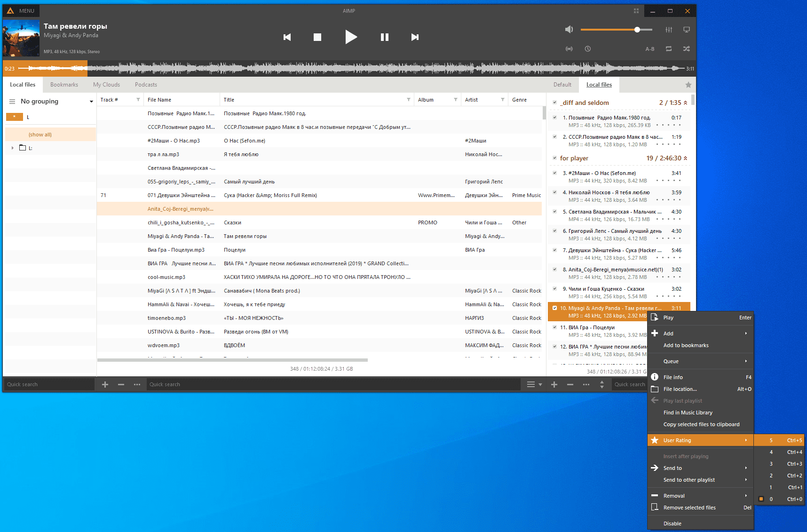The height and width of the screenshot is (532, 807).
Task: Open the internet radio capture icon
Action: pyautogui.click(x=569, y=49)
